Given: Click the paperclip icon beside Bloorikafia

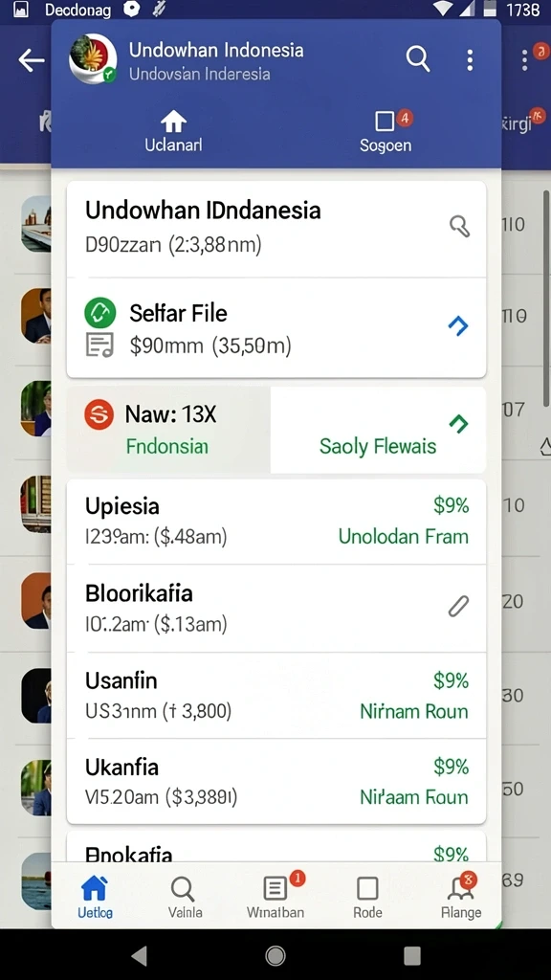Looking at the screenshot, I should click(x=458, y=606).
